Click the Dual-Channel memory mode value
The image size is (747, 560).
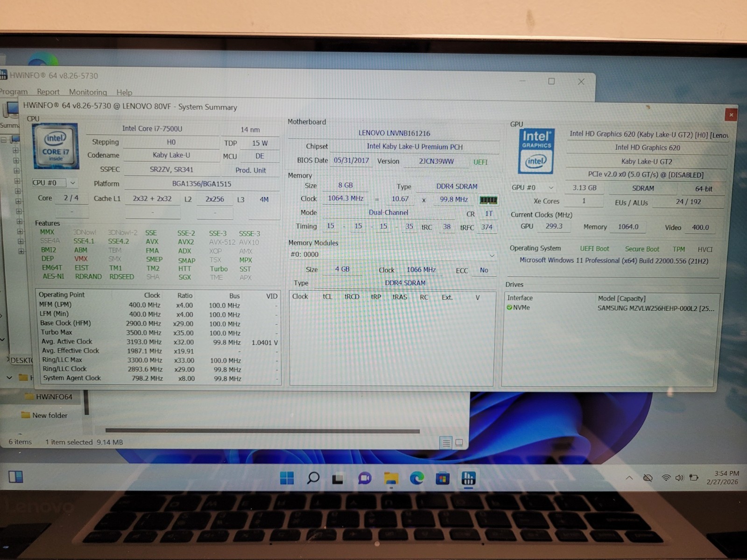pyautogui.click(x=388, y=213)
